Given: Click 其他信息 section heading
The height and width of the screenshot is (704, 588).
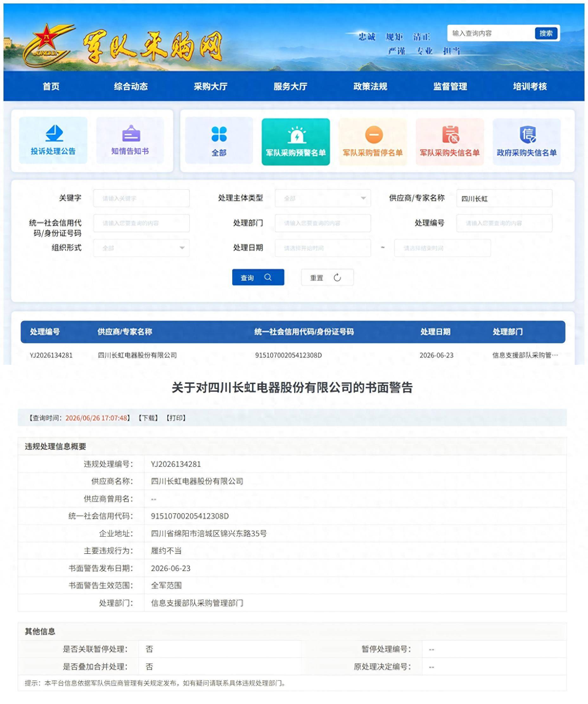Looking at the screenshot, I should pyautogui.click(x=40, y=631).
